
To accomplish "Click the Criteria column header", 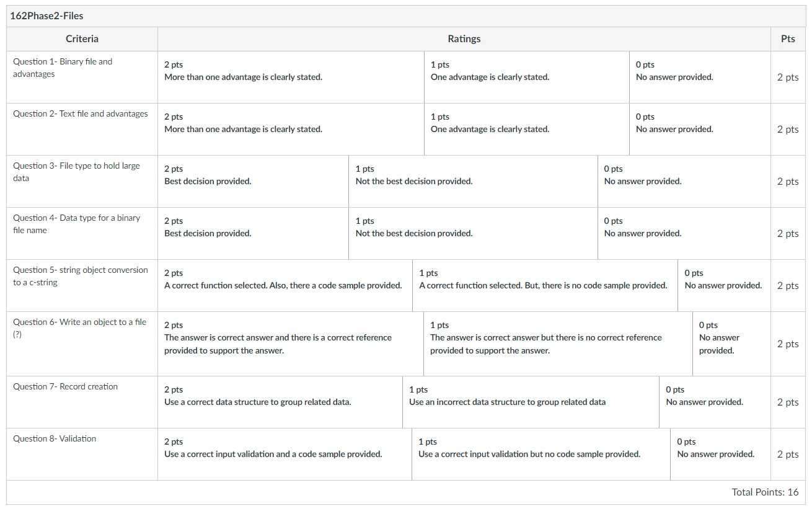I will point(82,38).
